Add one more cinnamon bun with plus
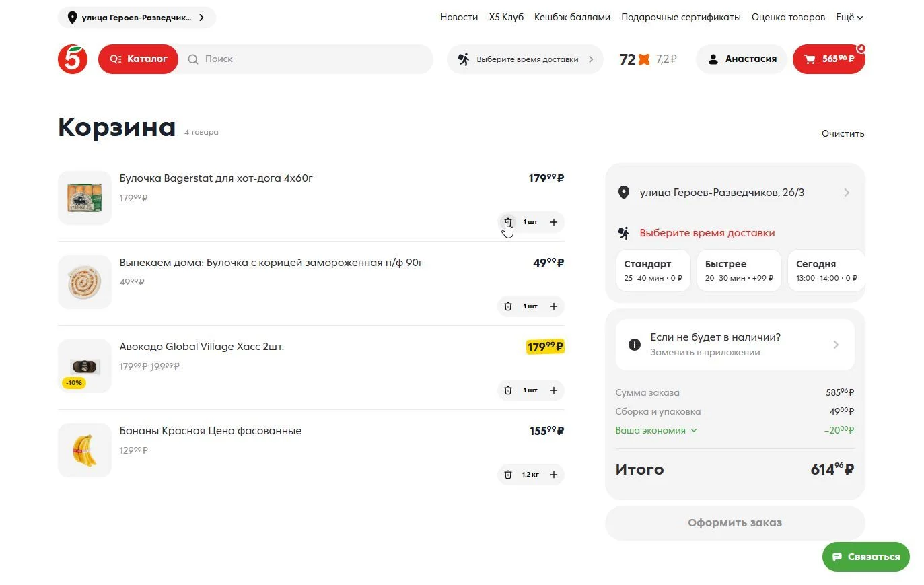The width and height of the screenshot is (924, 585). click(554, 306)
